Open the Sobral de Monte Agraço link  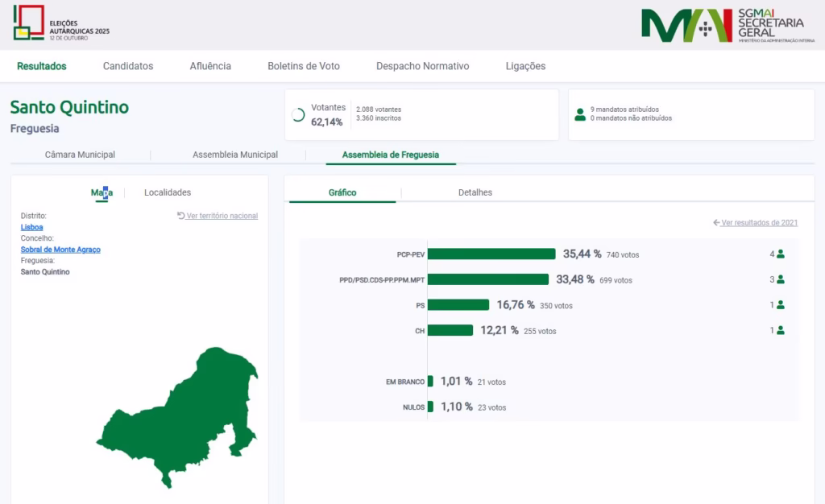click(x=60, y=250)
